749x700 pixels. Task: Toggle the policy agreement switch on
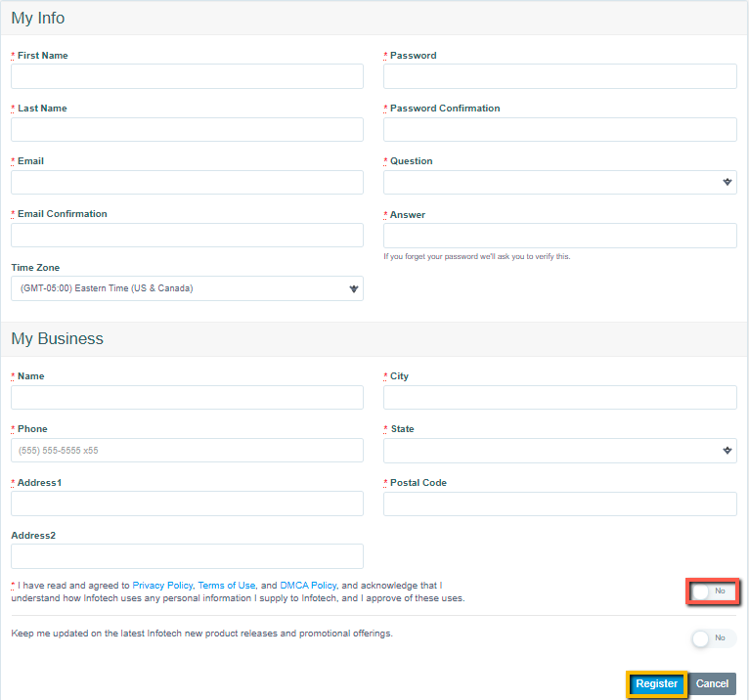tap(712, 591)
